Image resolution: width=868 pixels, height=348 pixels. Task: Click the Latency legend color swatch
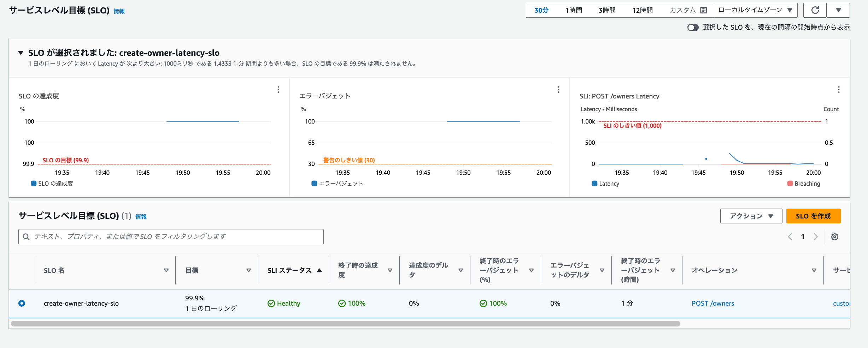click(x=594, y=184)
